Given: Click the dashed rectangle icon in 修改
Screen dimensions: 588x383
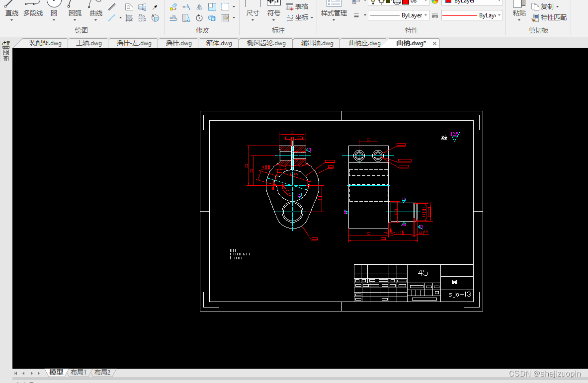Looking at the screenshot, I should pos(225,7).
